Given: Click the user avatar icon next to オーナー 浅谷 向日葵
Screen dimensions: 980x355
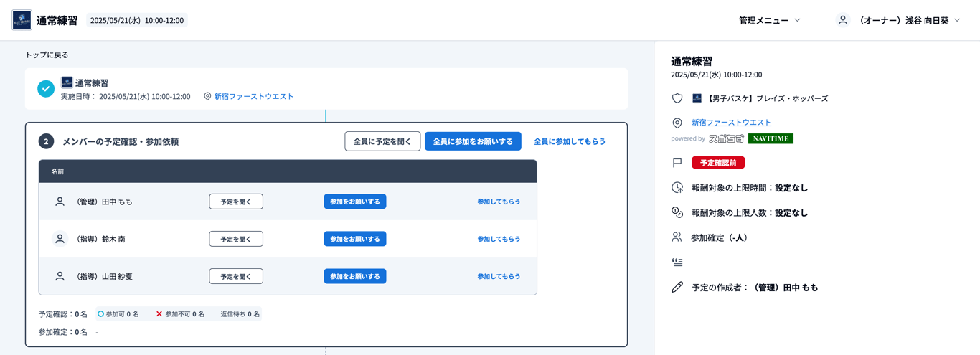Looking at the screenshot, I should click(x=843, y=20).
